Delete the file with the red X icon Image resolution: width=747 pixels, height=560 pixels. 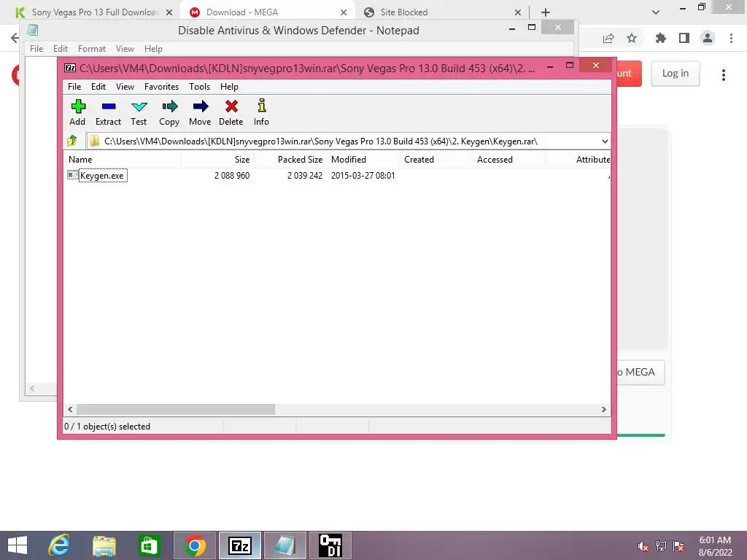231,112
